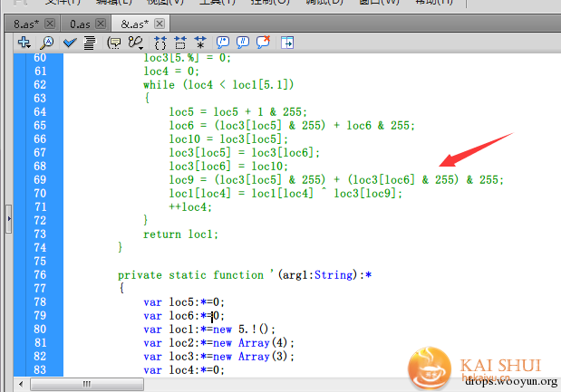Click the 'return loc1;' statement
The width and height of the screenshot is (561, 392).
(x=180, y=234)
